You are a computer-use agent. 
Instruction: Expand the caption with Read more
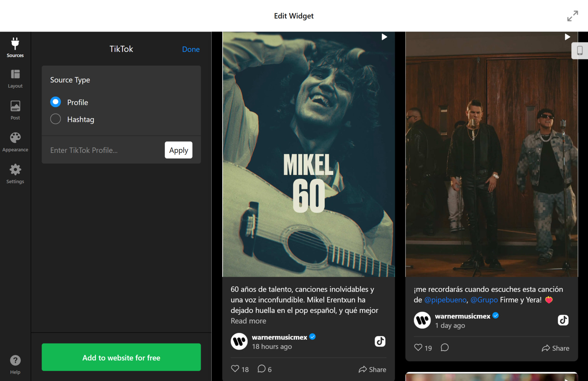[248, 321]
